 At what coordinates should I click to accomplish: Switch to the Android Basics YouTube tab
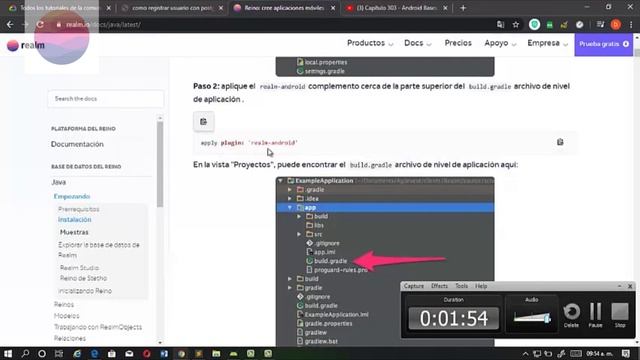tap(396, 8)
